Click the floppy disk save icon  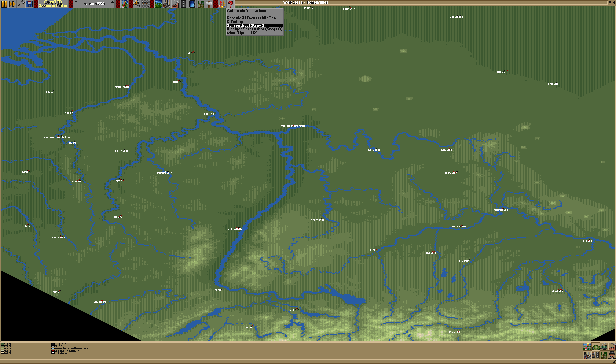pyautogui.click(x=29, y=4)
